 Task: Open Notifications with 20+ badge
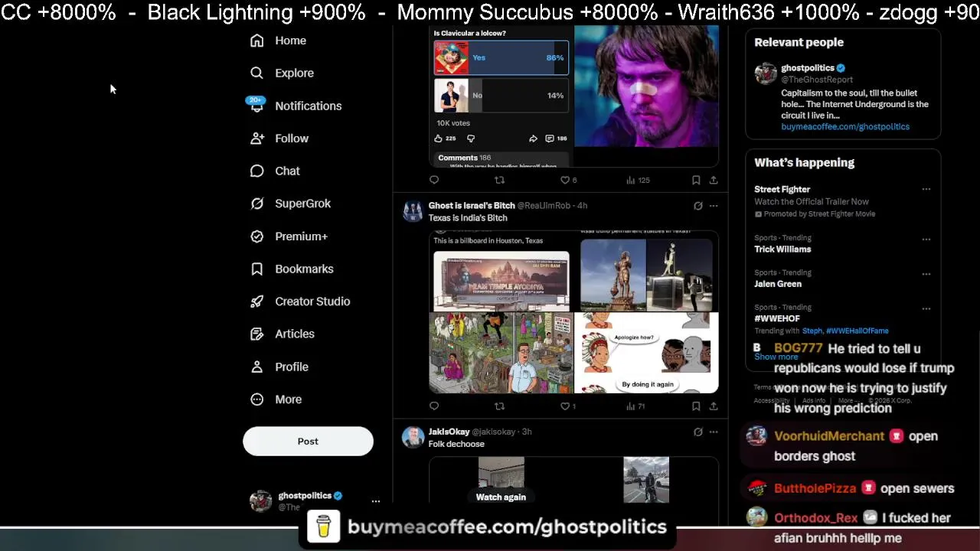(296, 106)
